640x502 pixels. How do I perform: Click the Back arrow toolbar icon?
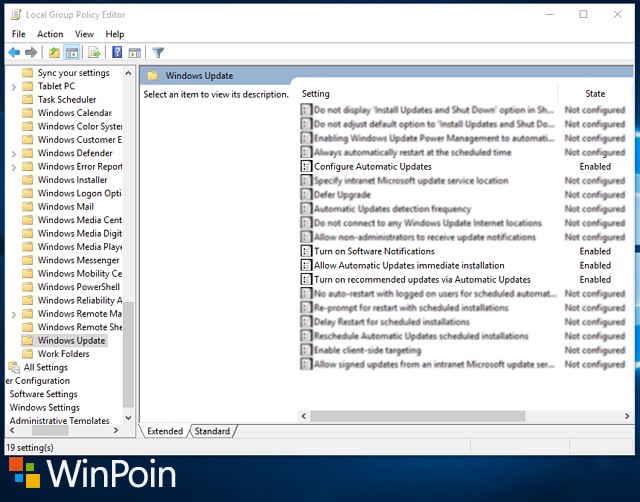tap(14, 52)
